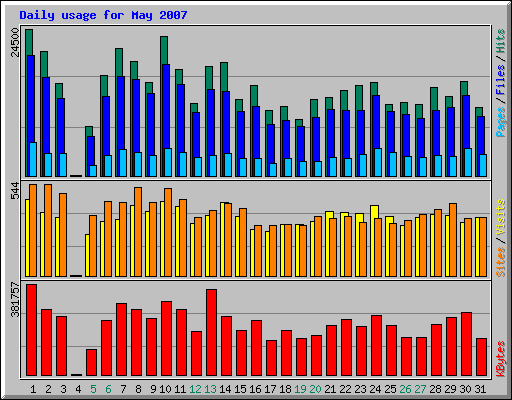Click day label 10 on the x-axis

[x=165, y=389]
